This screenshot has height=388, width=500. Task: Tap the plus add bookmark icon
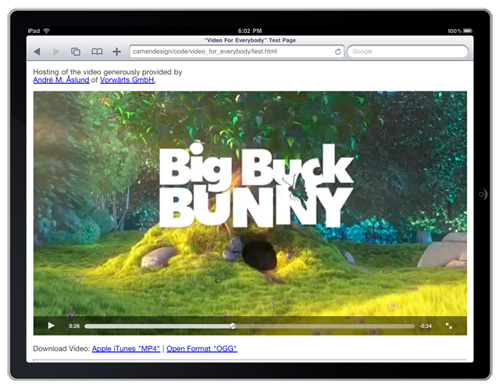[x=117, y=52]
